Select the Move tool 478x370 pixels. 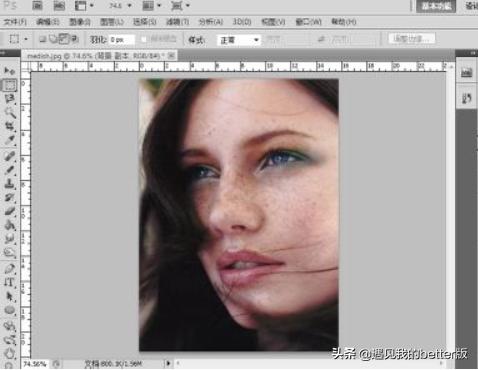click(x=9, y=70)
